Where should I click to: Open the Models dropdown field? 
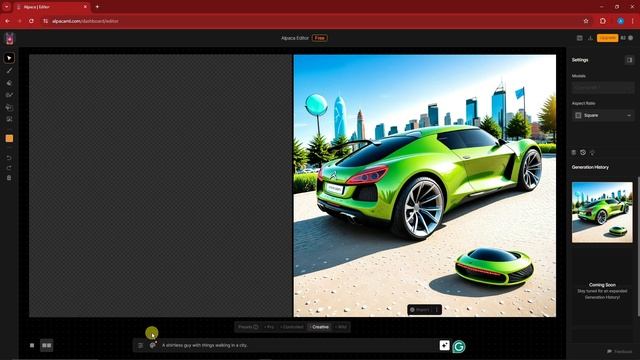tap(602, 87)
